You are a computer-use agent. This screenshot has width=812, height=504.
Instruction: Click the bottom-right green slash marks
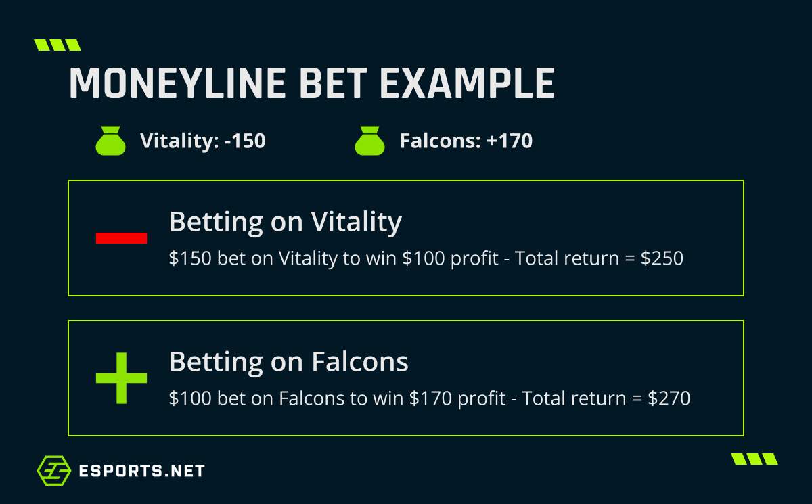click(754, 459)
